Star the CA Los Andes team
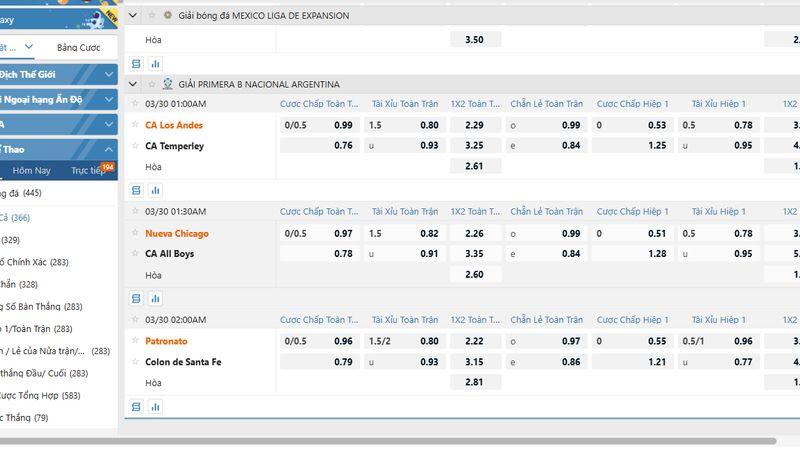The height and width of the screenshot is (450, 800). [x=135, y=125]
